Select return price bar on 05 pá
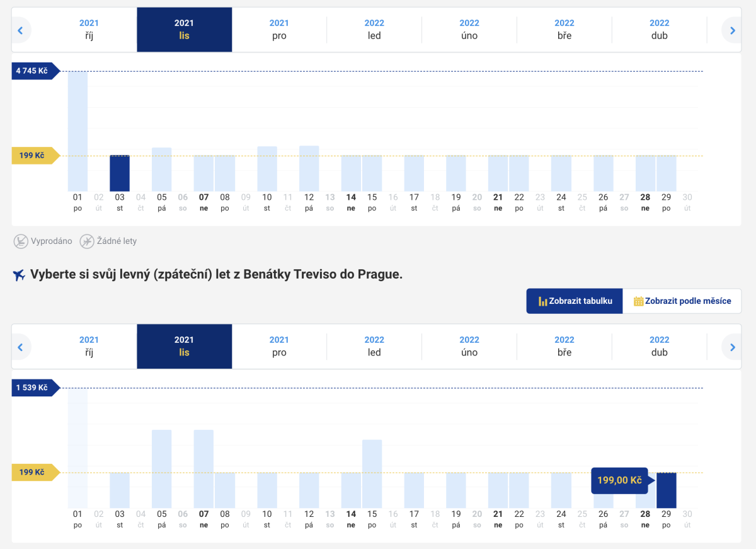Screen dimensions: 756x549 coord(162,468)
